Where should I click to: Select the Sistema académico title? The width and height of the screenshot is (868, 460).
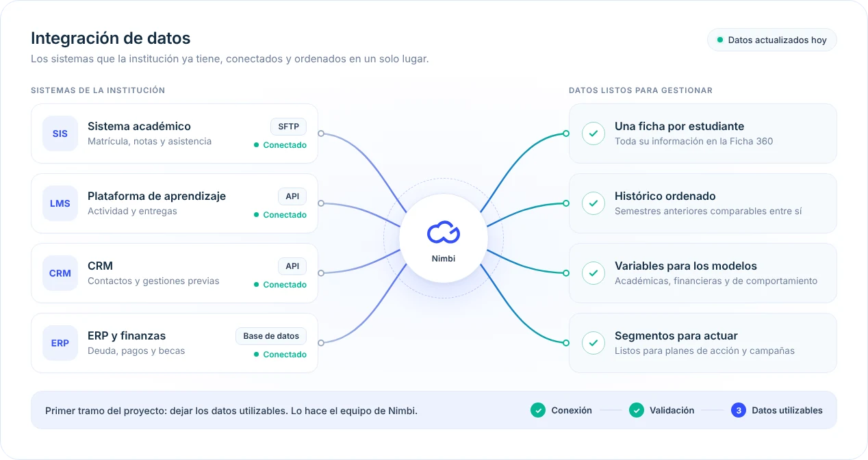click(139, 126)
